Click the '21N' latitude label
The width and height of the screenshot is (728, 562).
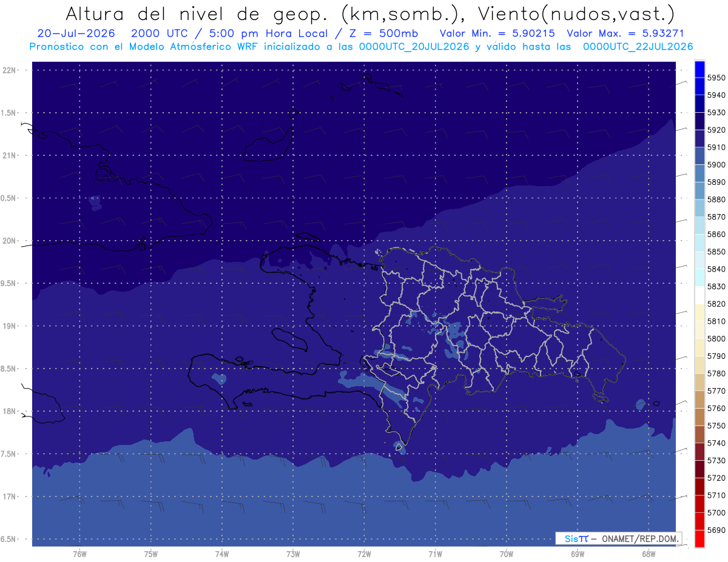(x=10, y=156)
